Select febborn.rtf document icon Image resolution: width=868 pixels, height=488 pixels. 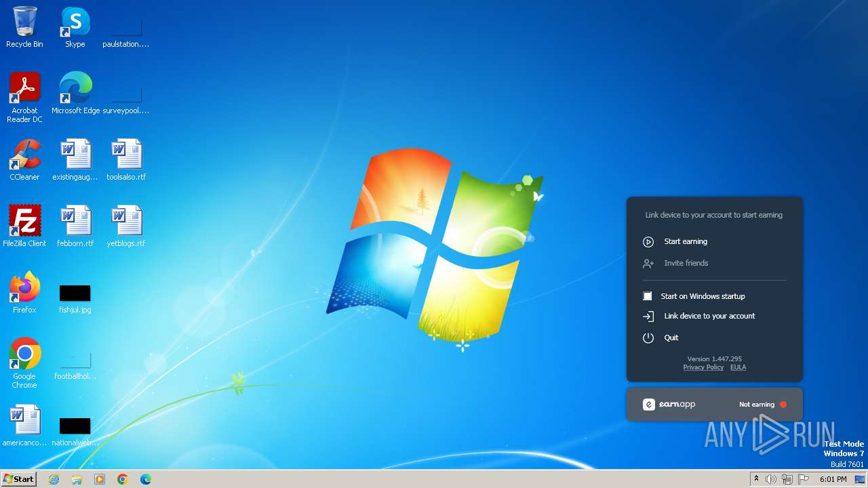(x=75, y=226)
